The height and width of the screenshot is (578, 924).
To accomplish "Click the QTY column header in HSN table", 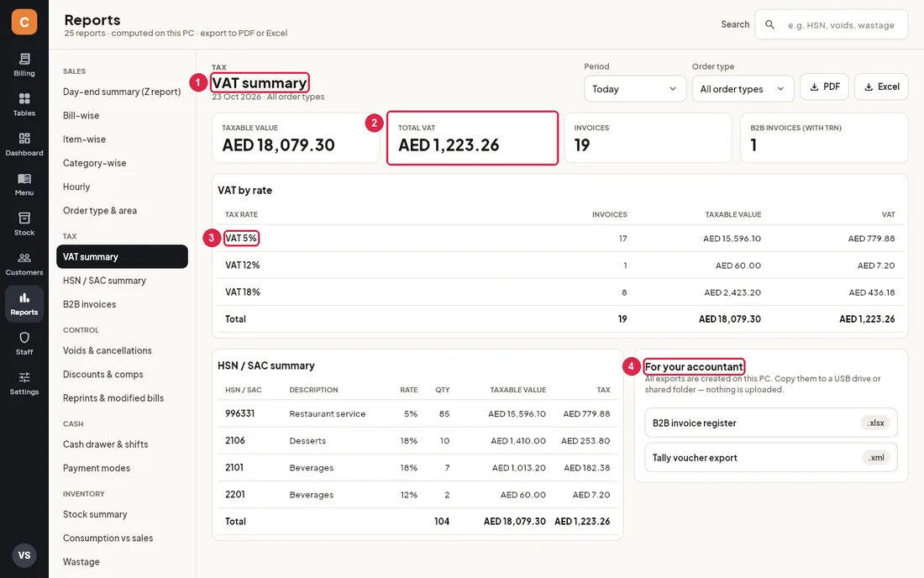I will [x=443, y=390].
